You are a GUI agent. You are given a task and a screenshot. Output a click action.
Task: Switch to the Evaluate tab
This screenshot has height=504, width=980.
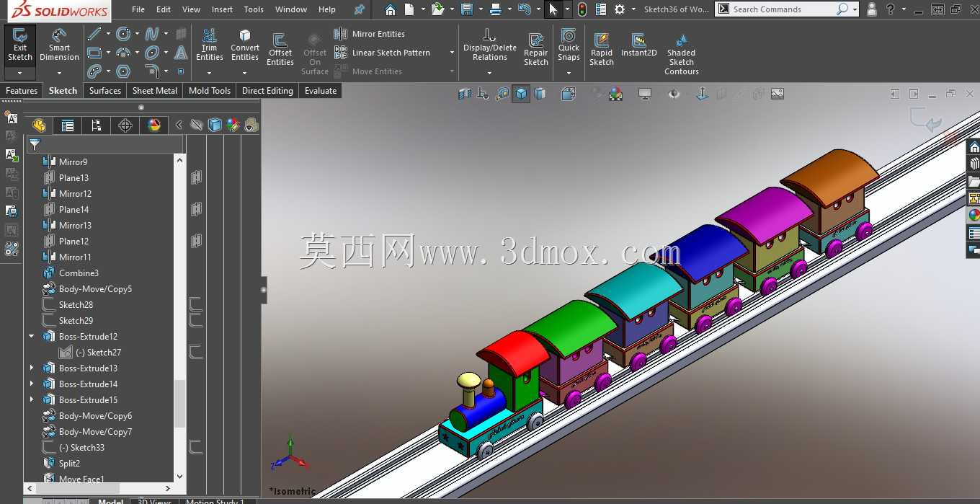point(321,91)
